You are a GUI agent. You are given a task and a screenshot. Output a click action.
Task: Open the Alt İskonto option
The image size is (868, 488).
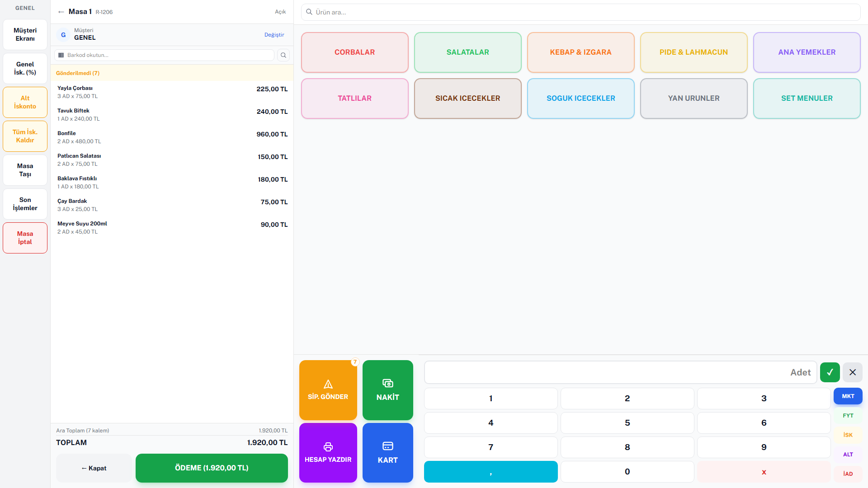[x=25, y=102]
